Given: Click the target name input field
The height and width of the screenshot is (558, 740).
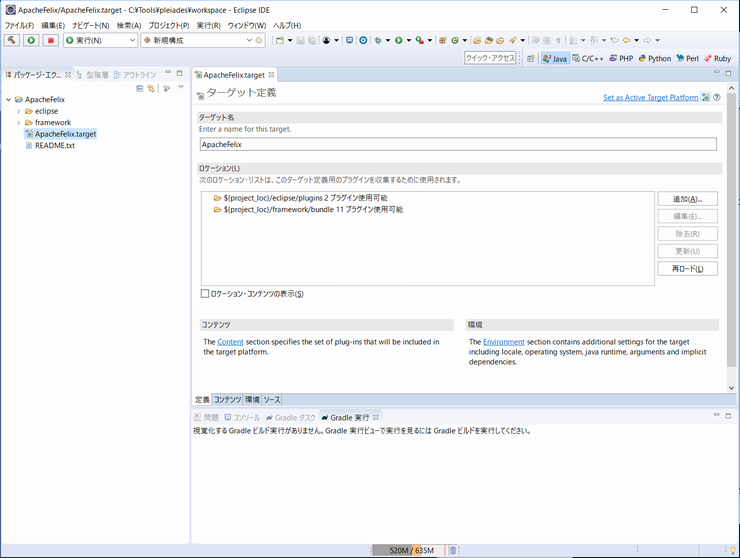Looking at the screenshot, I should click(458, 144).
